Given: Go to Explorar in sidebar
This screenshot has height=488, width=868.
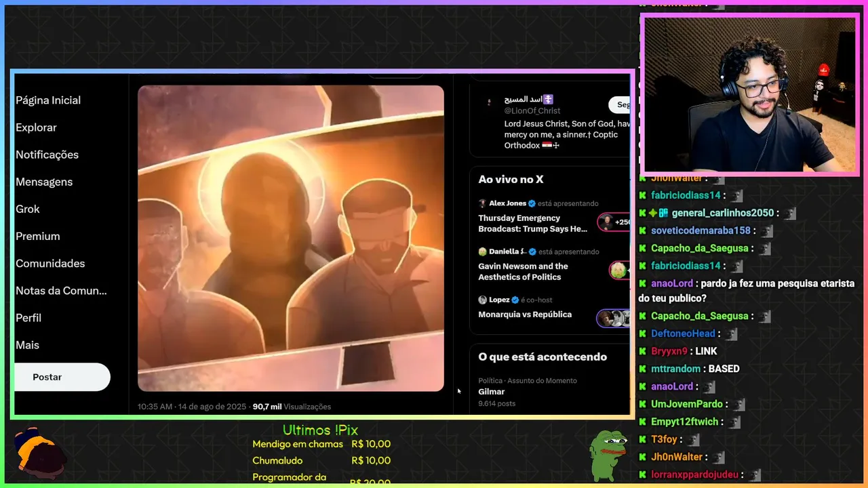Looking at the screenshot, I should coord(36,127).
